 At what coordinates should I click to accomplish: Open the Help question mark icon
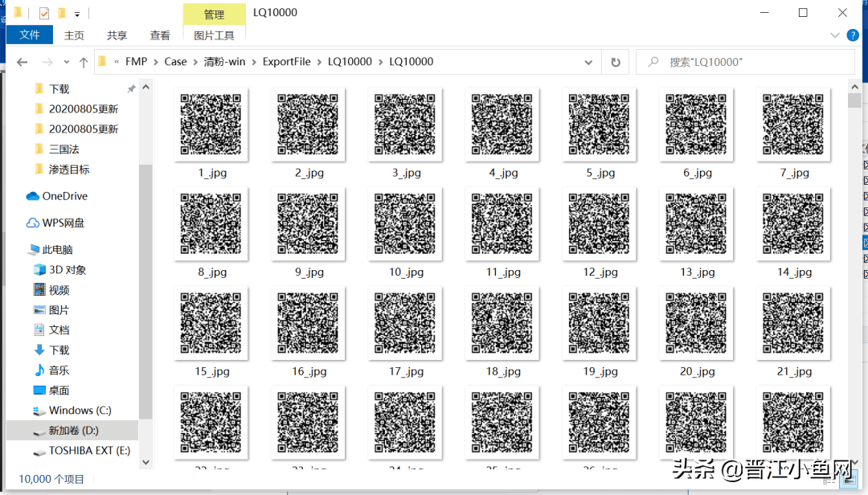(853, 35)
